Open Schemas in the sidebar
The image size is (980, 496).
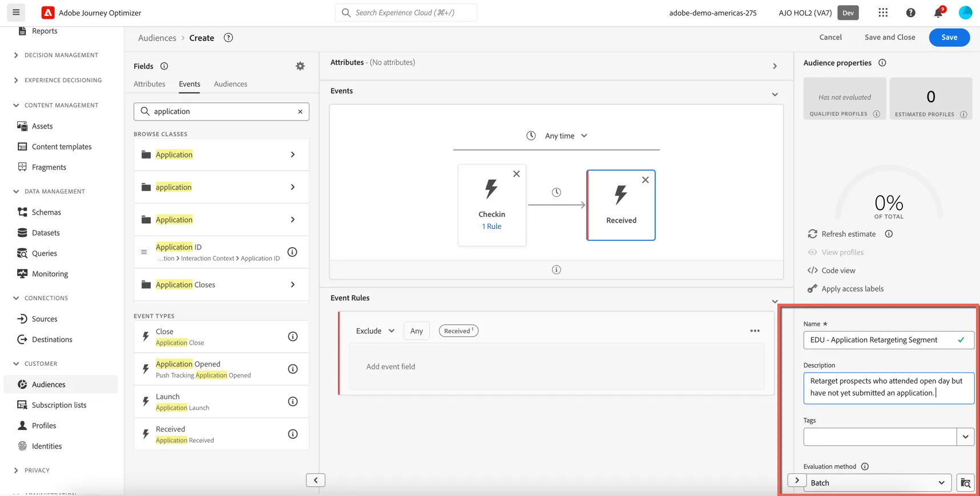pos(46,212)
